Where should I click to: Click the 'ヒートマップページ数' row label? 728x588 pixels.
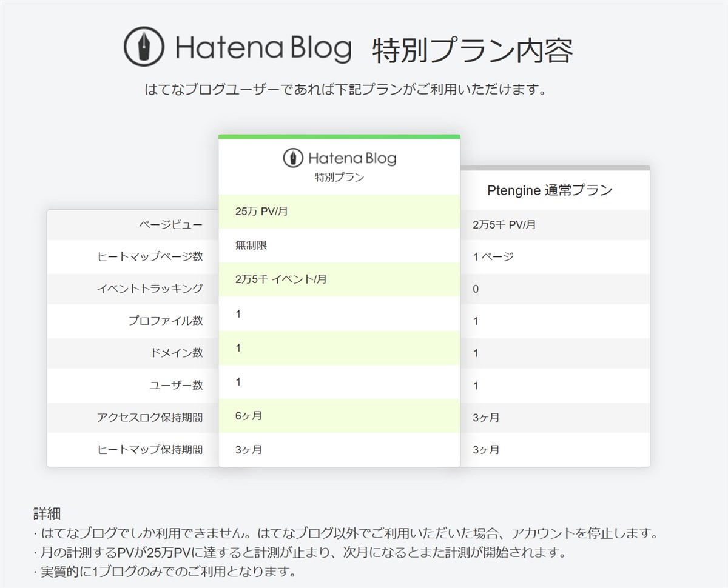coord(150,256)
